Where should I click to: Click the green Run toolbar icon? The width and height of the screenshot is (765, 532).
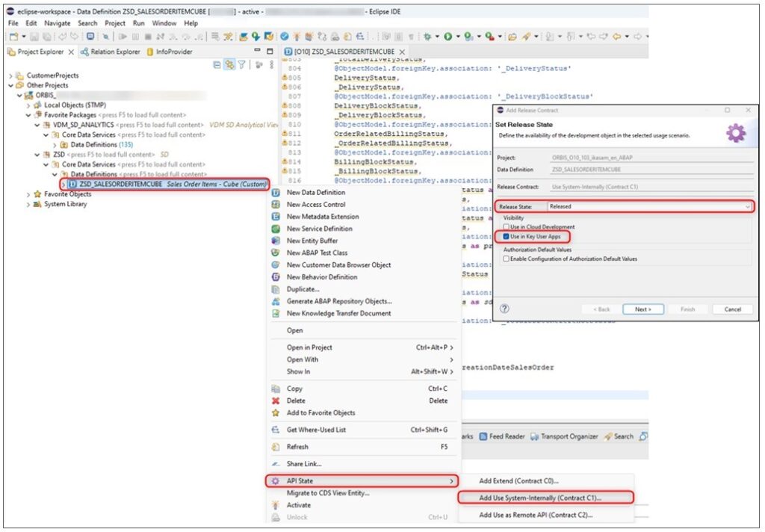(447, 37)
